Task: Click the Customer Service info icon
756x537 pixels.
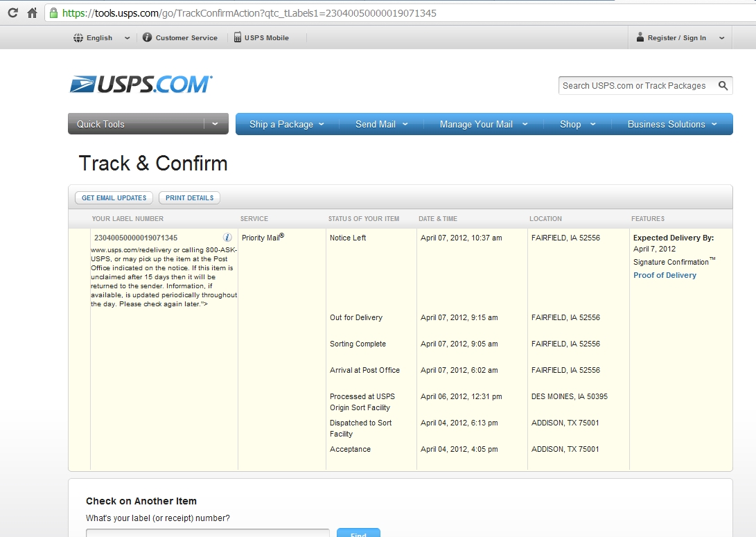Action: pos(147,37)
